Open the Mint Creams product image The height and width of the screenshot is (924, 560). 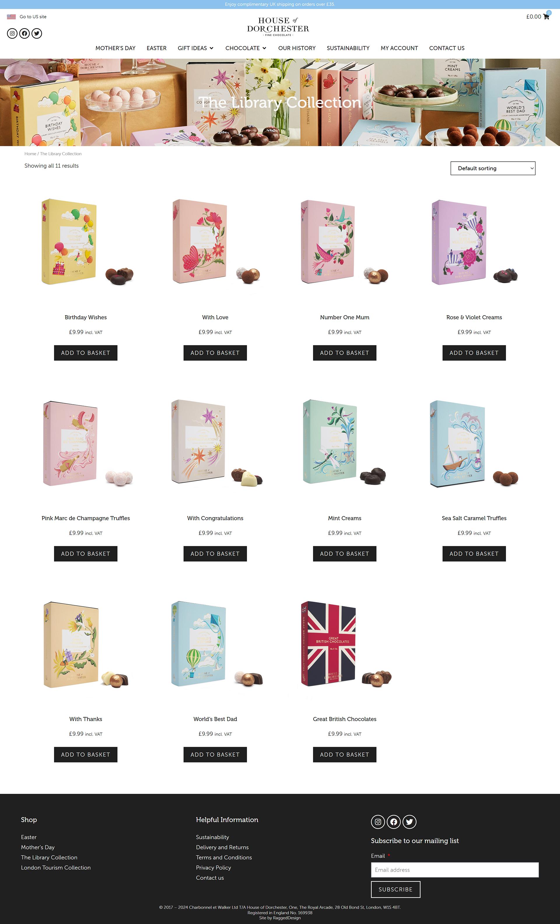(344, 442)
